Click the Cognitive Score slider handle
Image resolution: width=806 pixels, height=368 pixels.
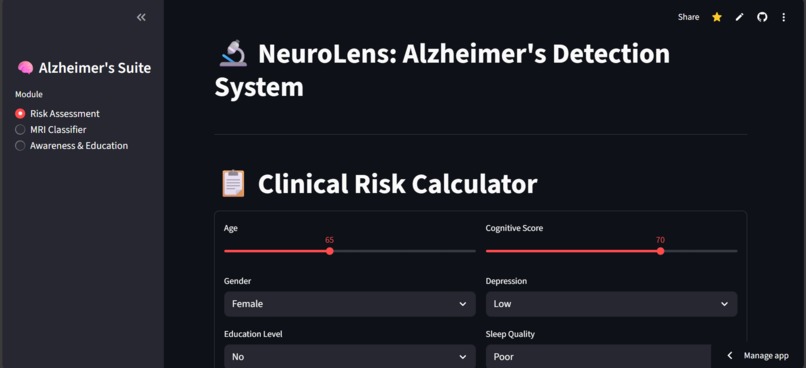coord(660,251)
